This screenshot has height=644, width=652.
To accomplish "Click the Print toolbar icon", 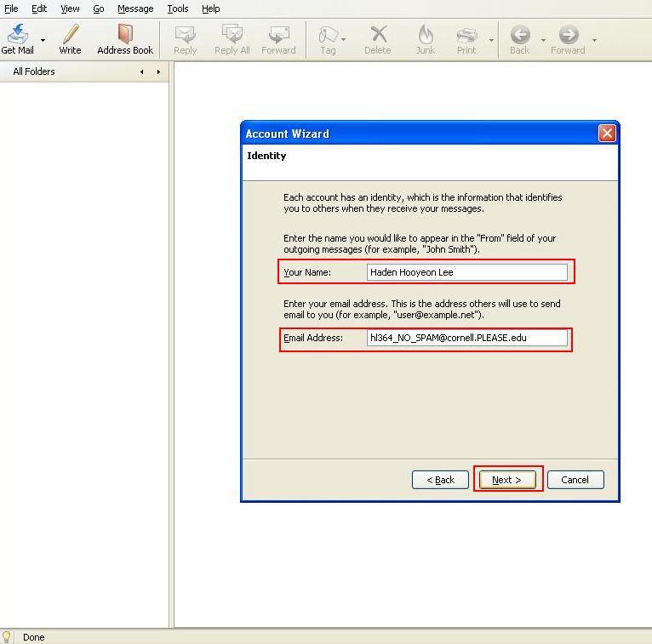I will point(466,35).
